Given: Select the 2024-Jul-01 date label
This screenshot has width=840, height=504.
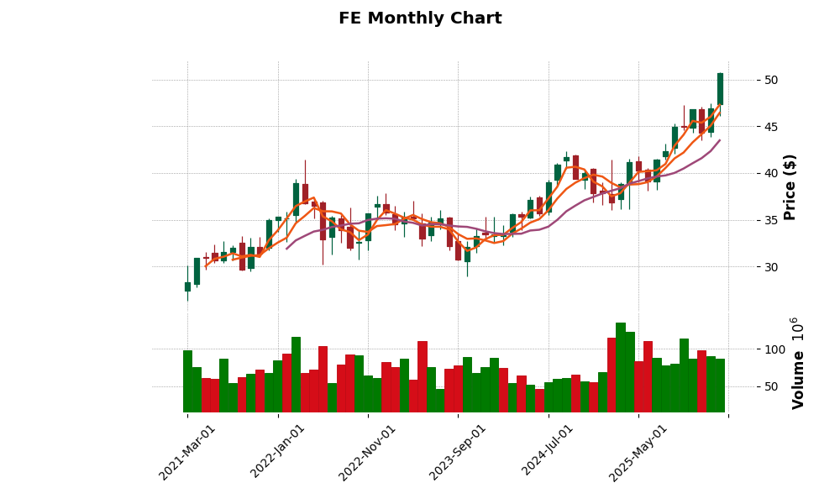Looking at the screenshot, I should tap(549, 452).
